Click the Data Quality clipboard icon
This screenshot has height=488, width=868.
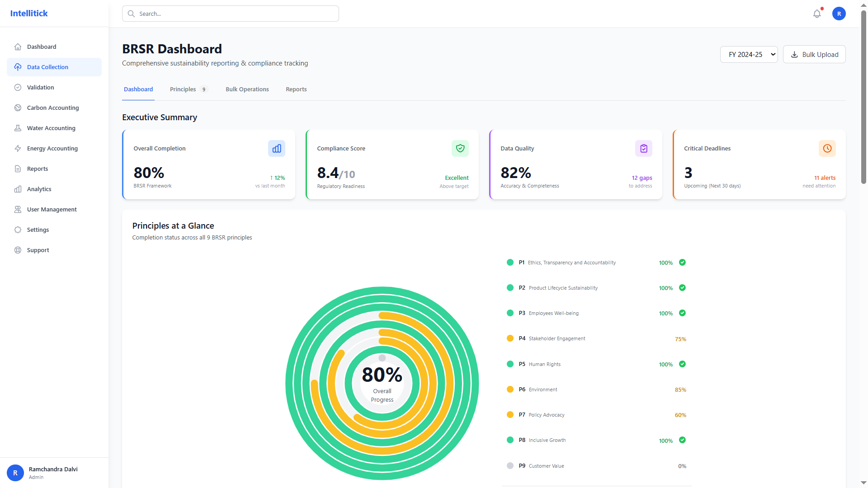point(643,148)
